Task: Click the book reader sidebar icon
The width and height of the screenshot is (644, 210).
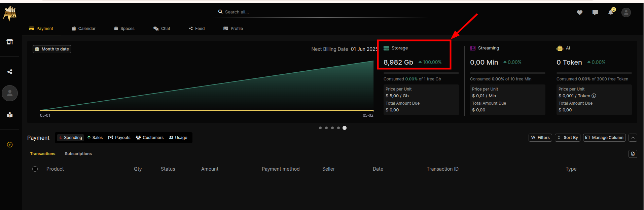Action: (10, 115)
